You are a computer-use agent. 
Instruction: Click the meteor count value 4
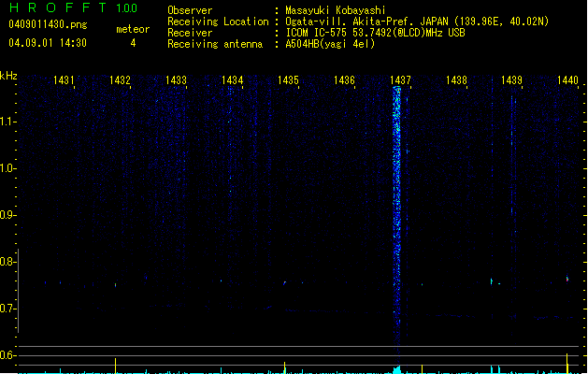coord(133,43)
